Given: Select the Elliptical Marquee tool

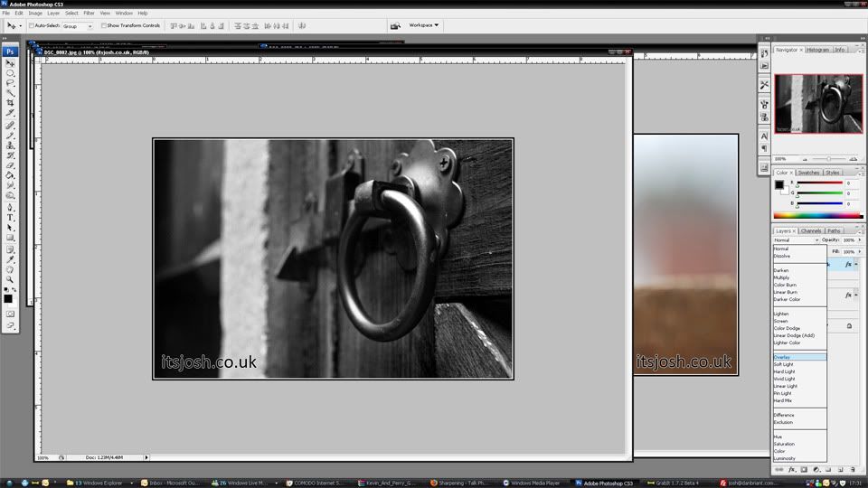Looking at the screenshot, I should tap(10, 73).
